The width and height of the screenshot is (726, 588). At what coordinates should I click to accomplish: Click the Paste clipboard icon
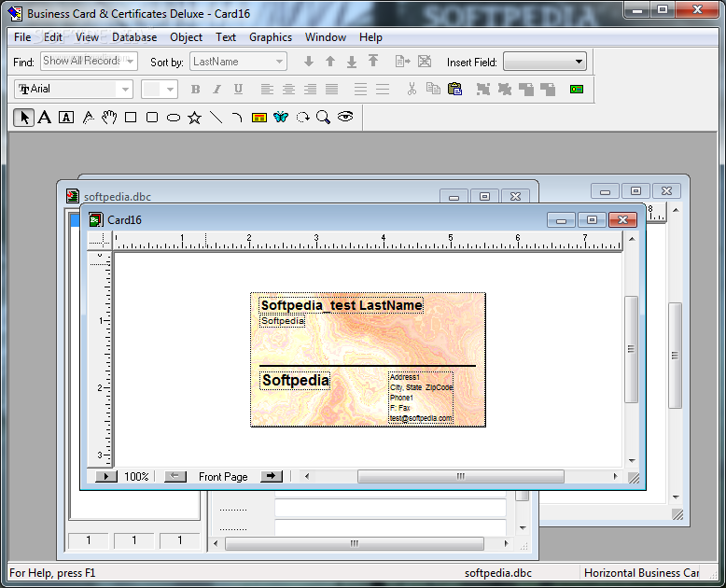(454, 89)
